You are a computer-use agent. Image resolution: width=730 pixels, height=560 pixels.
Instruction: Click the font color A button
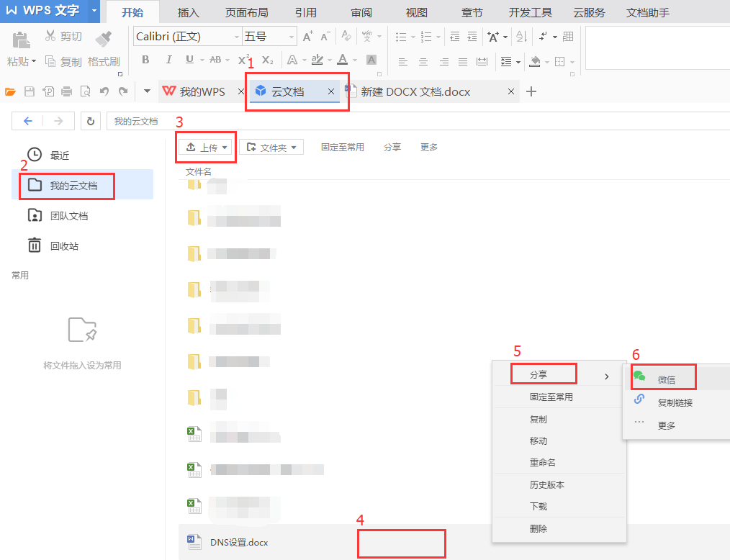(x=343, y=60)
